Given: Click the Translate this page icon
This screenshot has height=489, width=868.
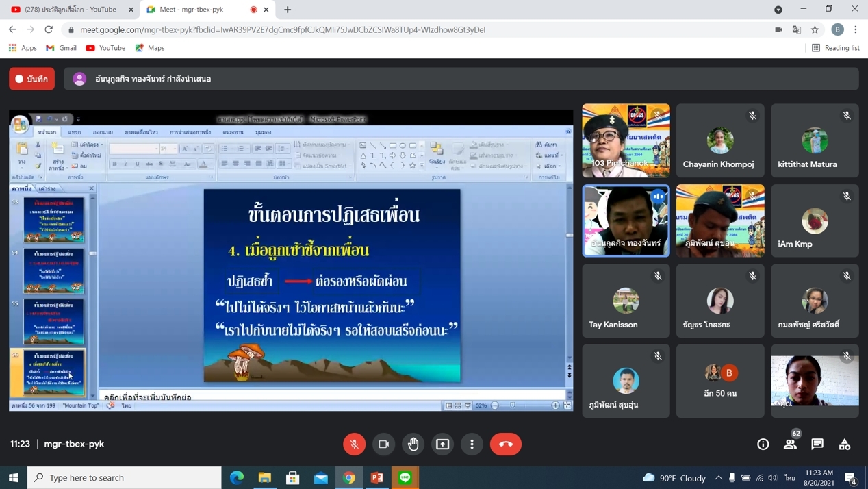Looking at the screenshot, I should pyautogui.click(x=797, y=29).
